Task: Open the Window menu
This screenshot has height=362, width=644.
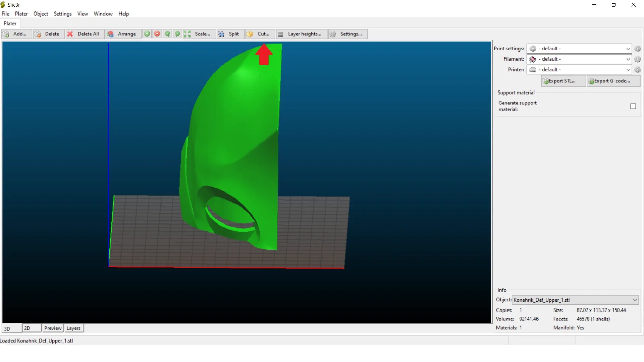Action: tap(103, 14)
